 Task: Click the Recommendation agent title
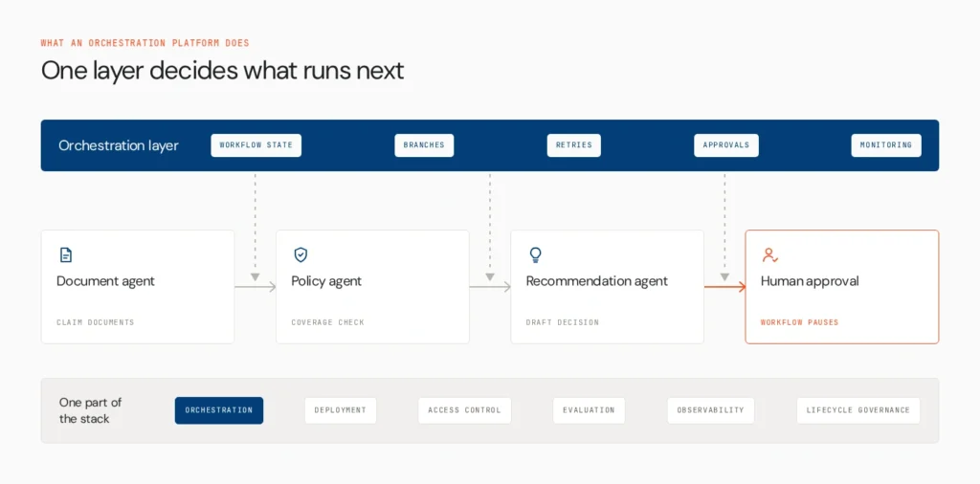[597, 281]
